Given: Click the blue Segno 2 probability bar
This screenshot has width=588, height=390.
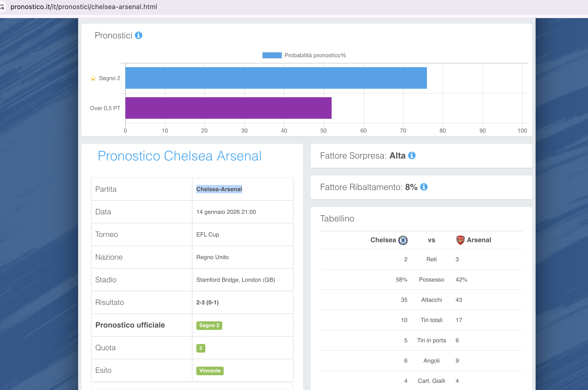Looking at the screenshot, I should point(276,78).
